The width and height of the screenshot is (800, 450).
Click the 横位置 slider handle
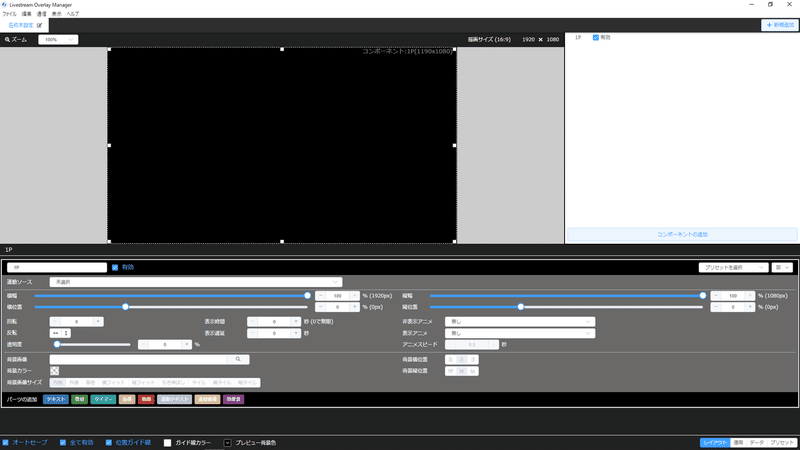click(125, 307)
